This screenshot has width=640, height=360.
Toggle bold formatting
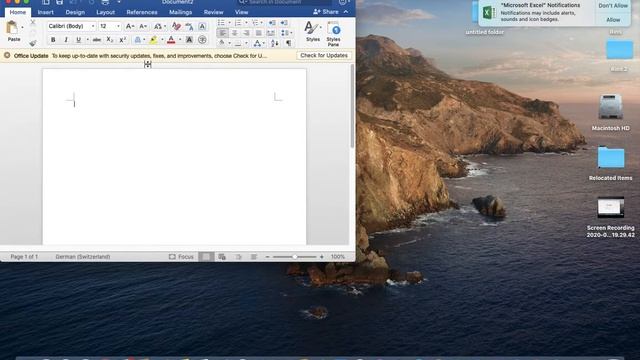point(53,40)
